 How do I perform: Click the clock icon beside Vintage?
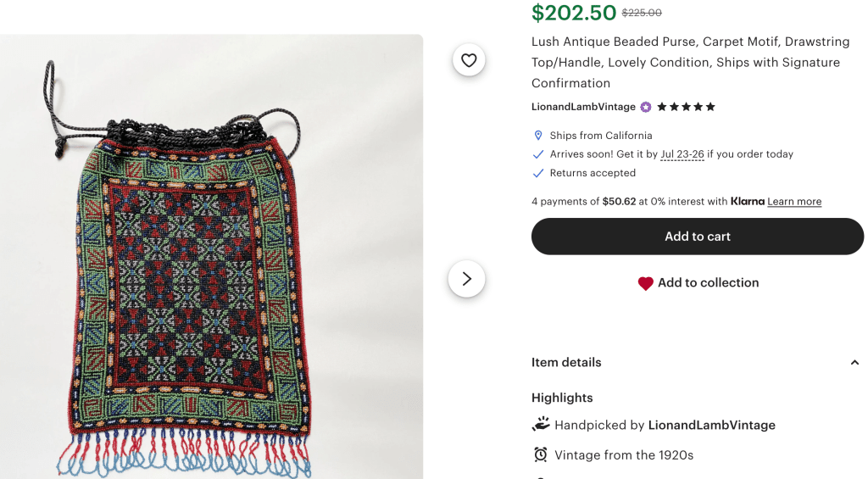pos(541,455)
